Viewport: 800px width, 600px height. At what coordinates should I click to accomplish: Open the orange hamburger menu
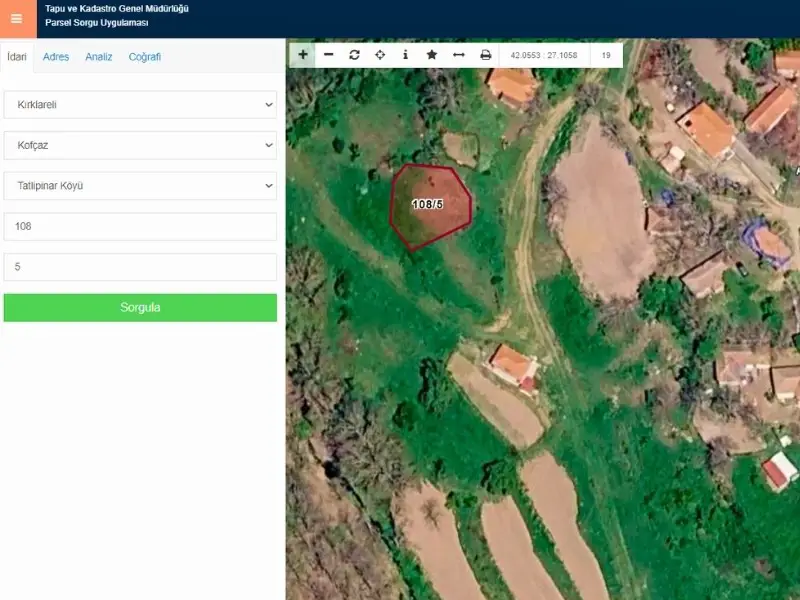tap(18, 19)
